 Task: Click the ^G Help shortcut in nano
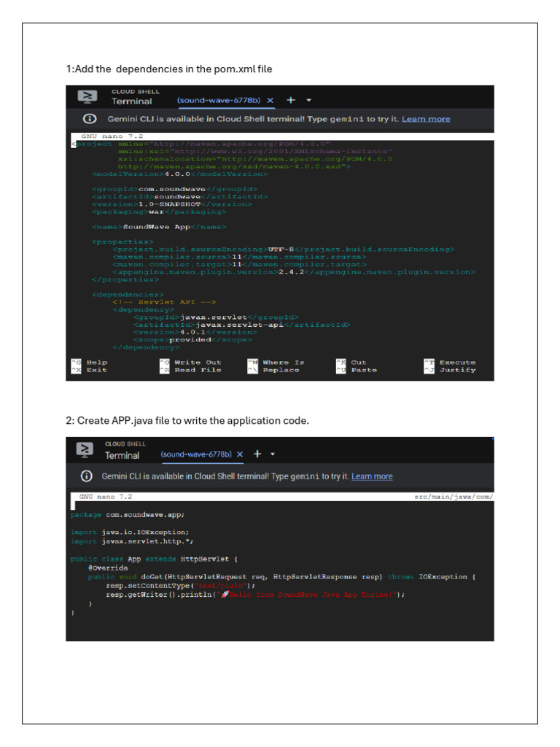89,362
